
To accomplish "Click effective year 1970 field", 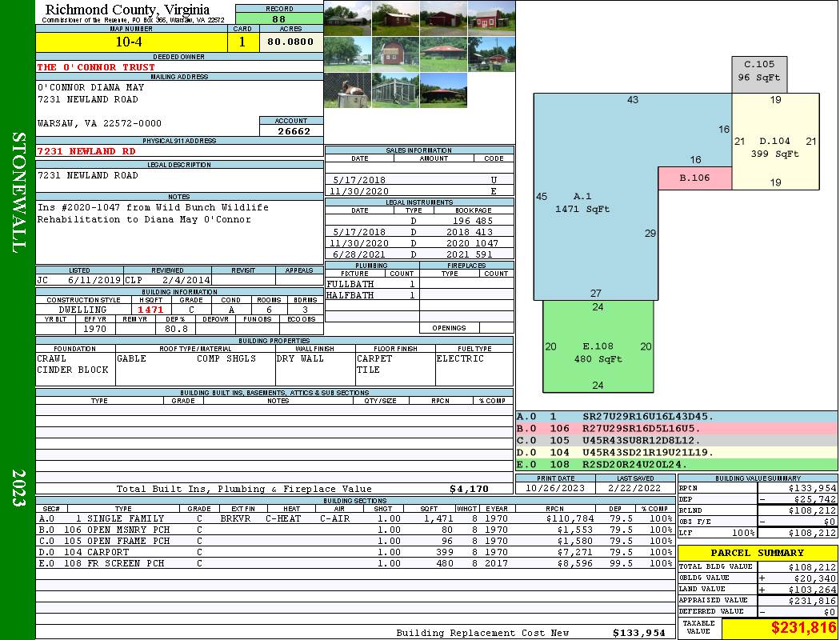I will click(95, 329).
